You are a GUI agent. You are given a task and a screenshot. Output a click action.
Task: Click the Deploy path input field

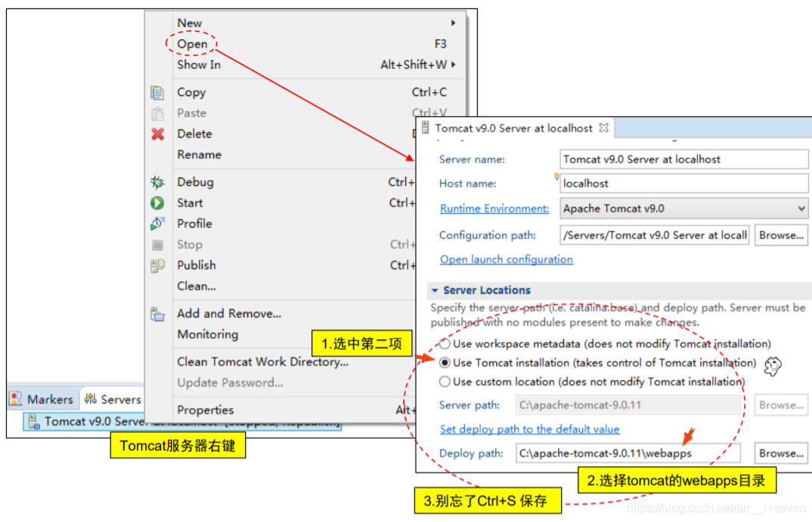[628, 453]
